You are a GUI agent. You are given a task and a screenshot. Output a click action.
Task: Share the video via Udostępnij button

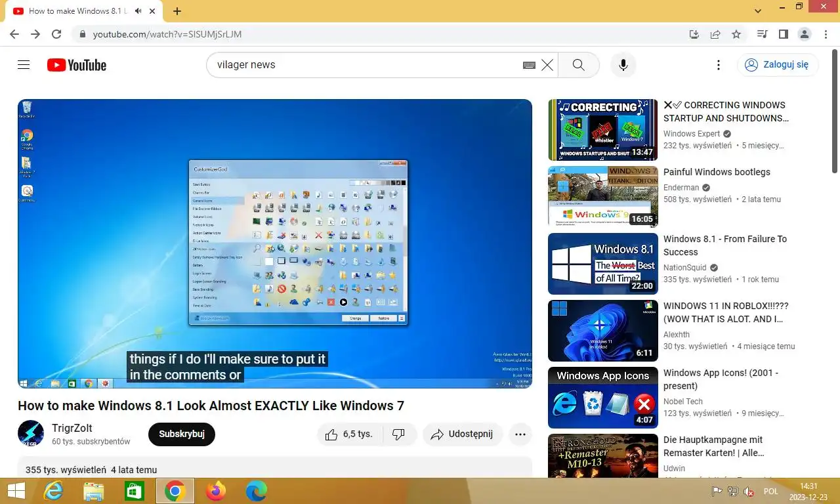(x=463, y=434)
